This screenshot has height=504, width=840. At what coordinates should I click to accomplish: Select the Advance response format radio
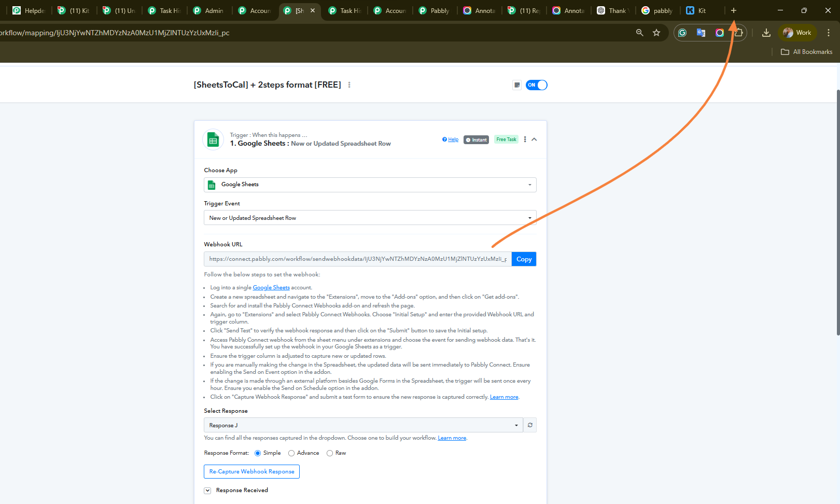coord(291,453)
